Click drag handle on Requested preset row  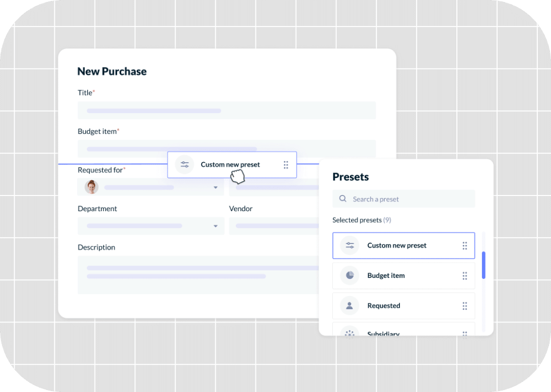click(x=464, y=306)
